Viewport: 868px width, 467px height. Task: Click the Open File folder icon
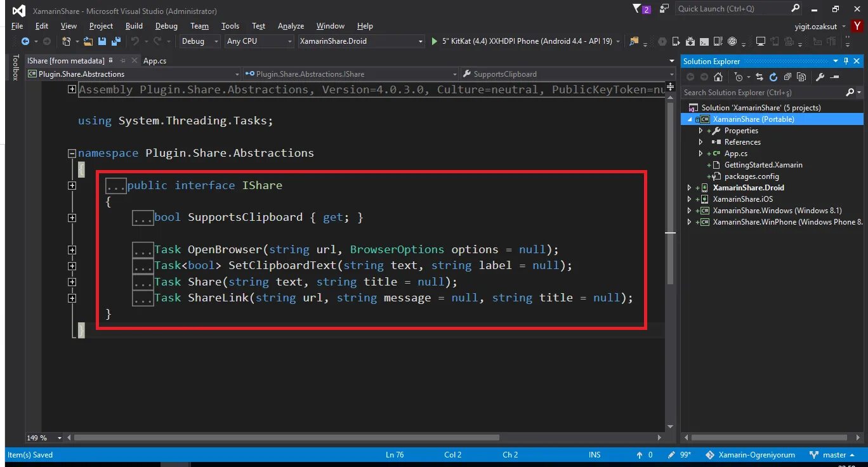(x=88, y=41)
